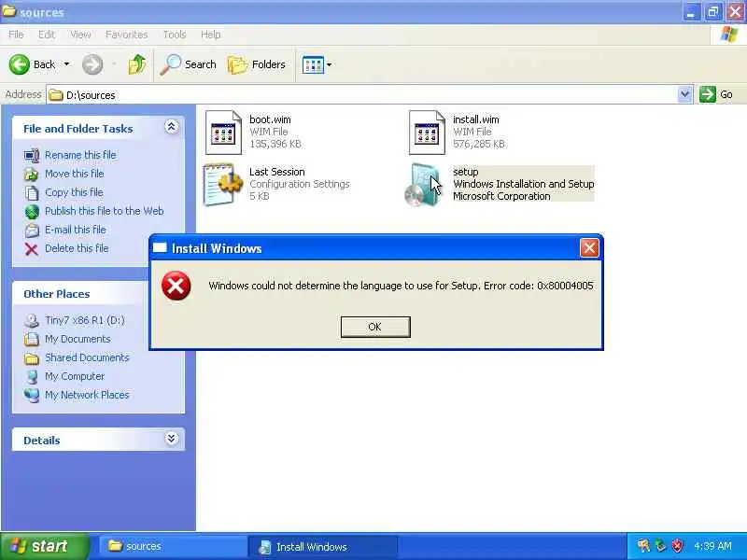
Task: Close the Install Windows error dialog
Action: click(x=589, y=248)
